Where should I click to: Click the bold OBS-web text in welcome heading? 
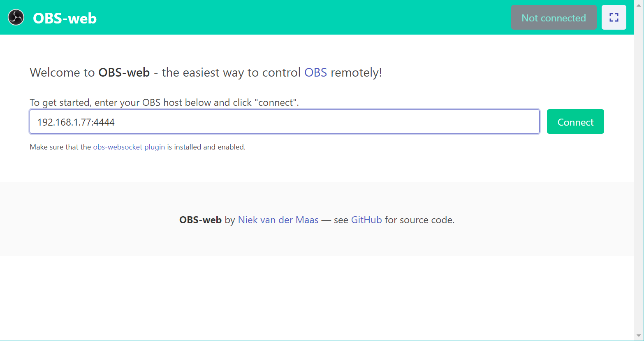(x=124, y=72)
